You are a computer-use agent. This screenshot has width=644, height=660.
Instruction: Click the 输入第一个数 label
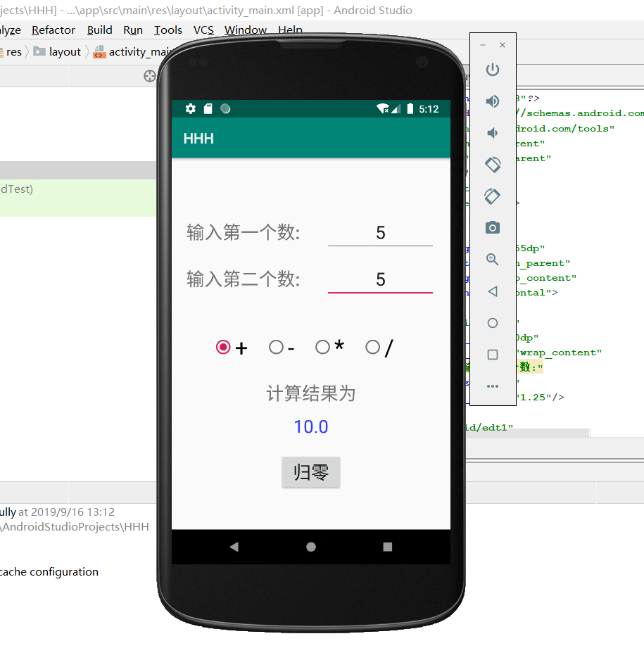pos(244,232)
